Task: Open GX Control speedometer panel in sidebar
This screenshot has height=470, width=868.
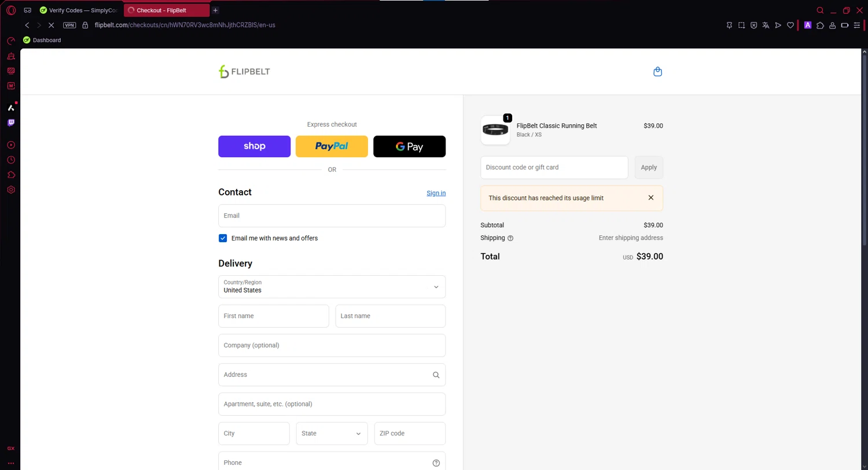Action: point(11,41)
